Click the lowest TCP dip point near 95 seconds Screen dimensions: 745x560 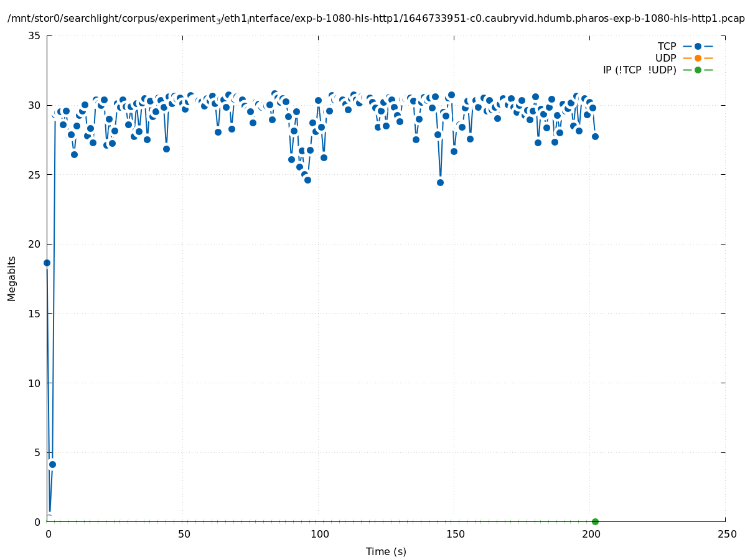pos(307,180)
